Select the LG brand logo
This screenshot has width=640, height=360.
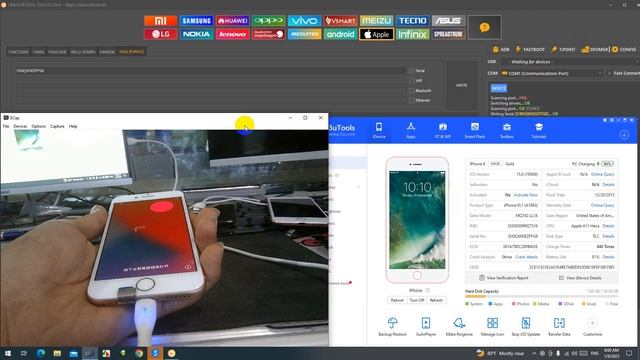point(160,34)
